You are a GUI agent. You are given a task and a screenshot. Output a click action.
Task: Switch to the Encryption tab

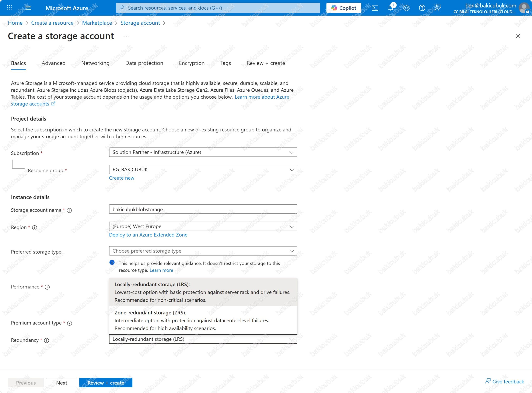click(x=192, y=63)
